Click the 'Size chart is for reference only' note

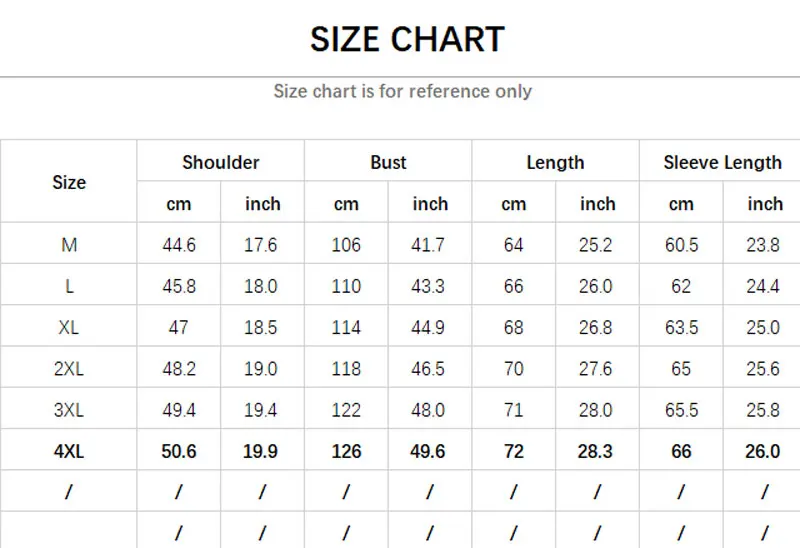click(x=402, y=91)
